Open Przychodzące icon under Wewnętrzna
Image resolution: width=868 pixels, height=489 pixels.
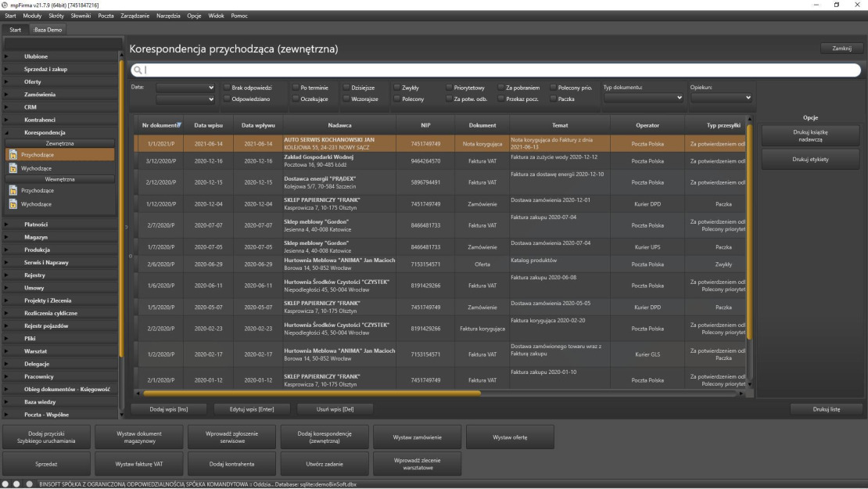pyautogui.click(x=13, y=190)
